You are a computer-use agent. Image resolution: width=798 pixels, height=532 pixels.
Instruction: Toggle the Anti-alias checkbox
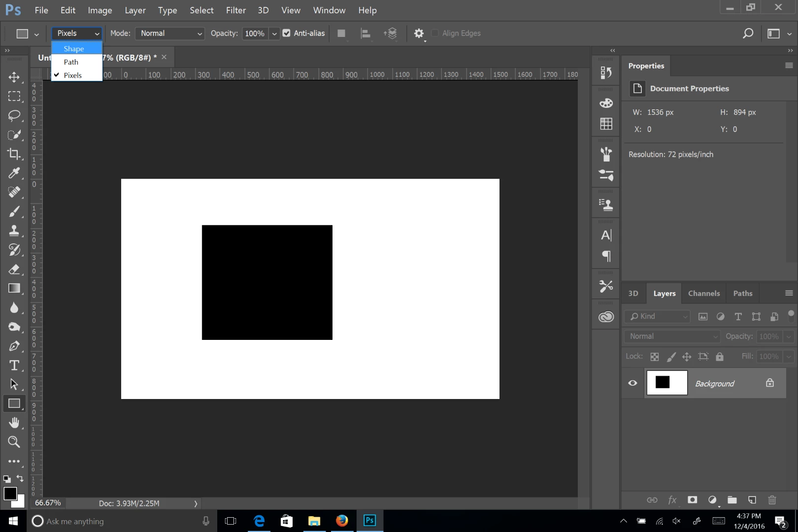(x=286, y=33)
